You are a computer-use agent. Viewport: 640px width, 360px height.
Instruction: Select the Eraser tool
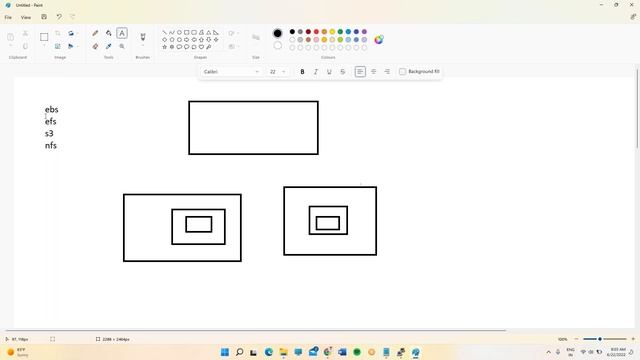point(95,46)
